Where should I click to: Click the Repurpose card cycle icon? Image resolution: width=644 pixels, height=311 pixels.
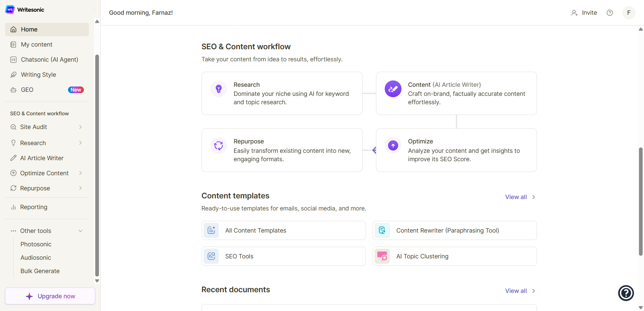(x=219, y=145)
